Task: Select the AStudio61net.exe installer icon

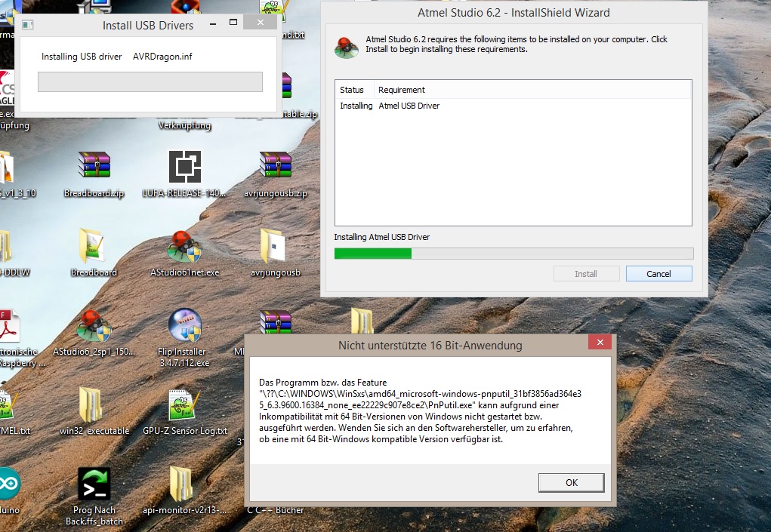Action: point(184,247)
